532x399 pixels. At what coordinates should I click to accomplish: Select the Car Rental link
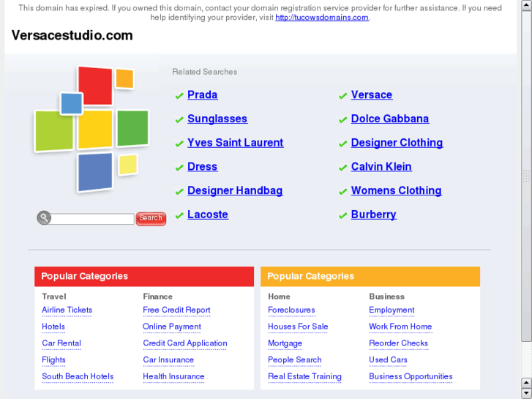(61, 343)
